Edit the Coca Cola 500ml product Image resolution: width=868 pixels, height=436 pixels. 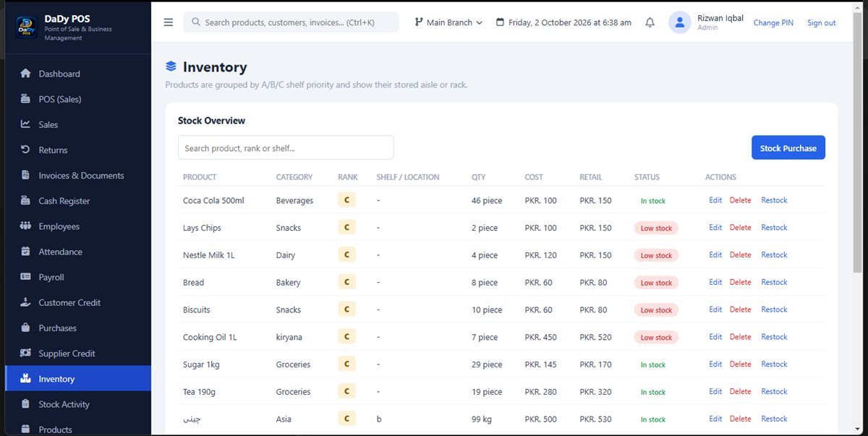click(715, 200)
